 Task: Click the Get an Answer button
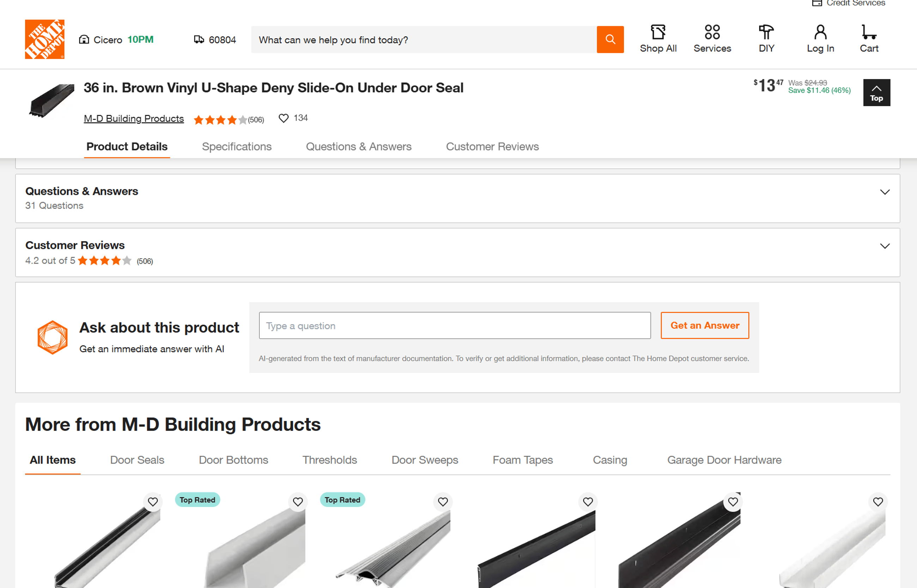(705, 325)
